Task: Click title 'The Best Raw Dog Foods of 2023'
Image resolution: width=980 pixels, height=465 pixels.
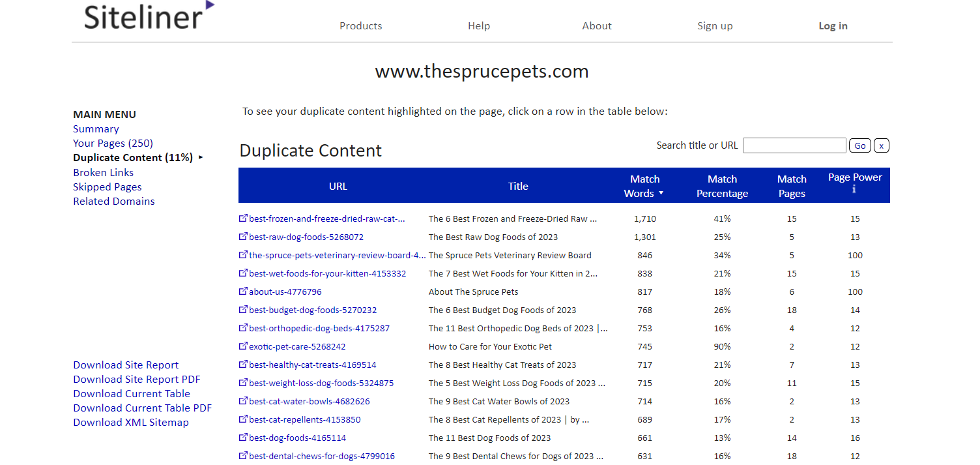Action: 493,237
